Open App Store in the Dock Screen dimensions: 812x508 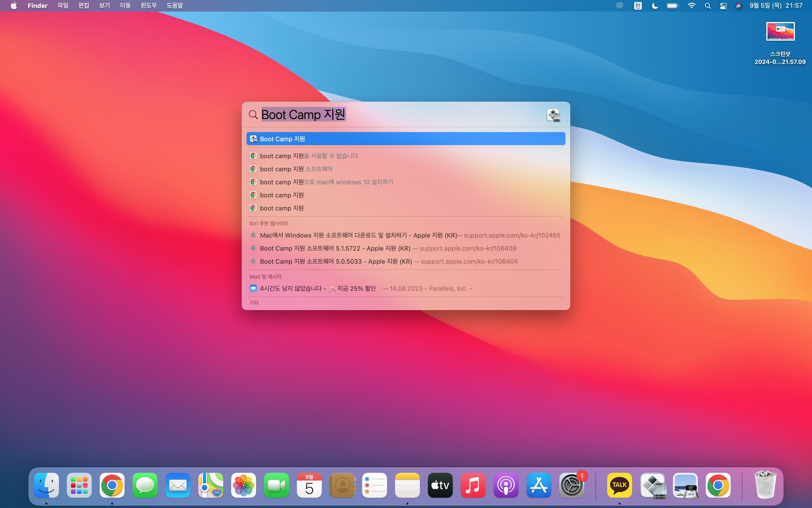click(x=539, y=485)
